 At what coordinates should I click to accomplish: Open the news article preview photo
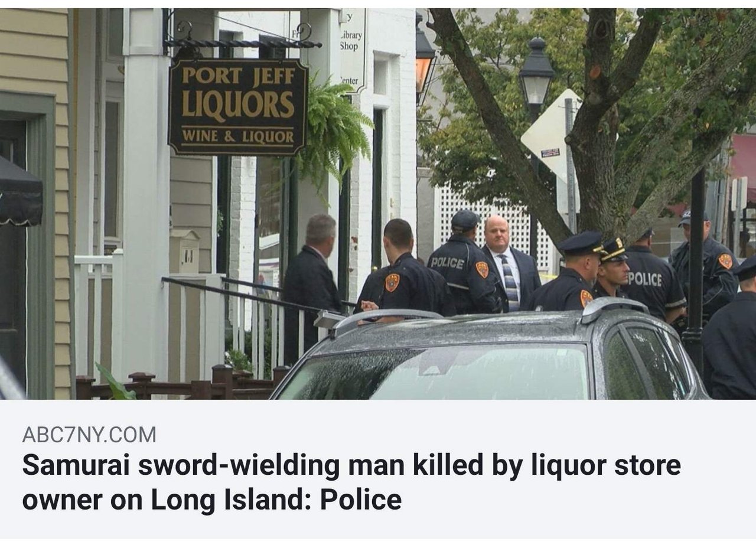378,204
